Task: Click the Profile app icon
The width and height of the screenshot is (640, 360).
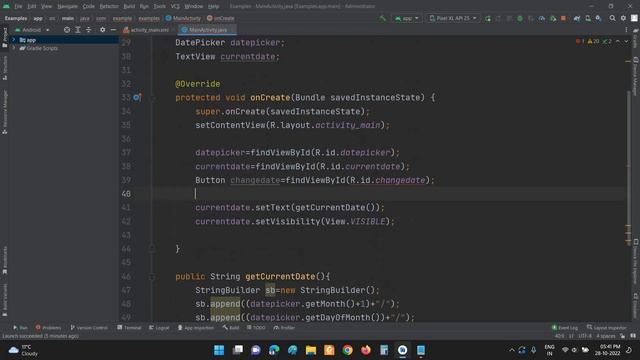Action: click(x=542, y=18)
